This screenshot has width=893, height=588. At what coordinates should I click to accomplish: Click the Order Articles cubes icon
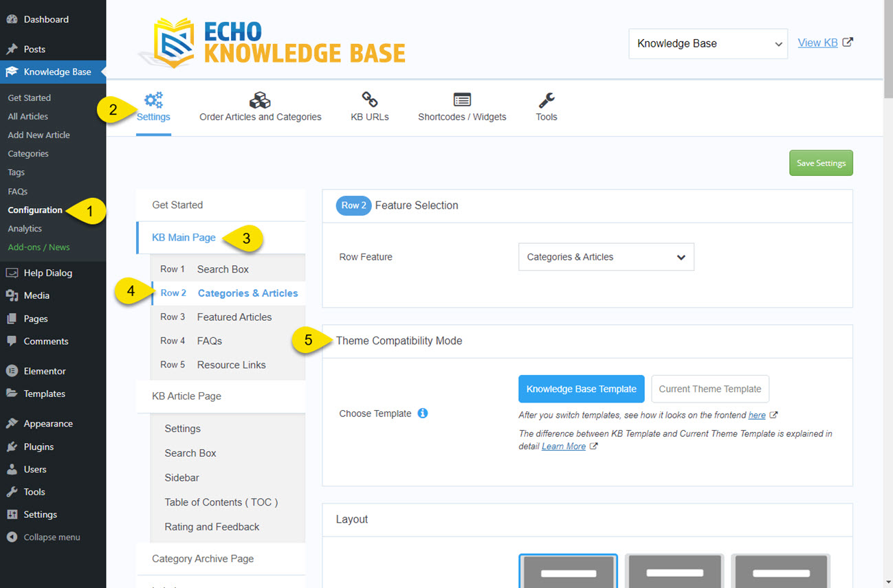(x=260, y=100)
